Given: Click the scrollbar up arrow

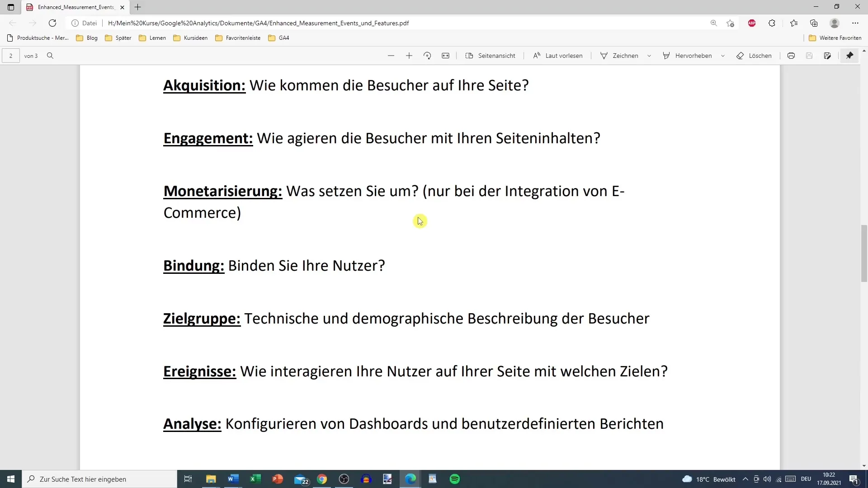Looking at the screenshot, I should [864, 51].
